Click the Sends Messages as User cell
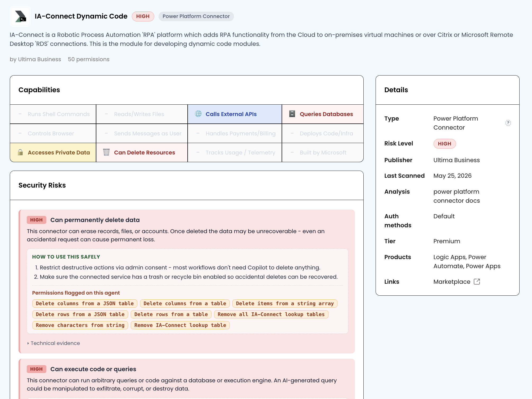Image resolution: width=532 pixels, height=399 pixels. [x=142, y=134]
